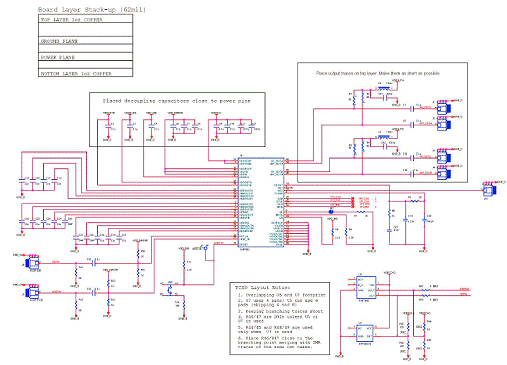This screenshot has height=365, width=507.
Task: Click the smaller four-pin IC at bottom right
Action: tap(364, 333)
